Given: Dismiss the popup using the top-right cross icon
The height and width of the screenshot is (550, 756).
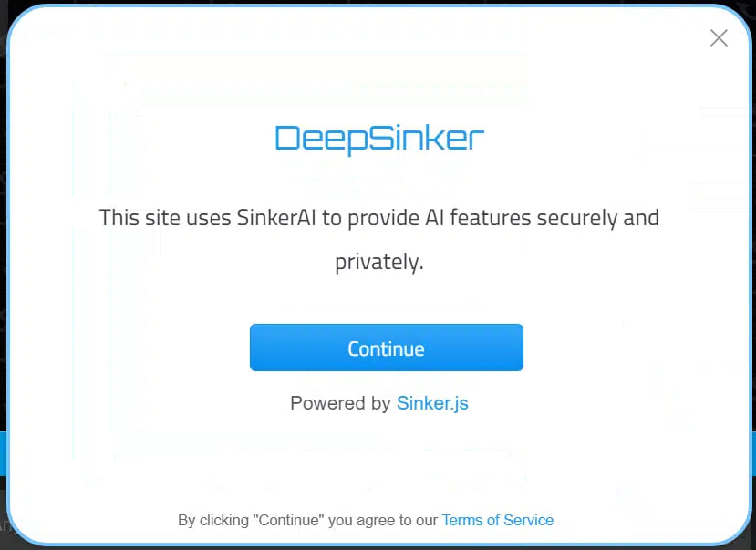Looking at the screenshot, I should (719, 37).
